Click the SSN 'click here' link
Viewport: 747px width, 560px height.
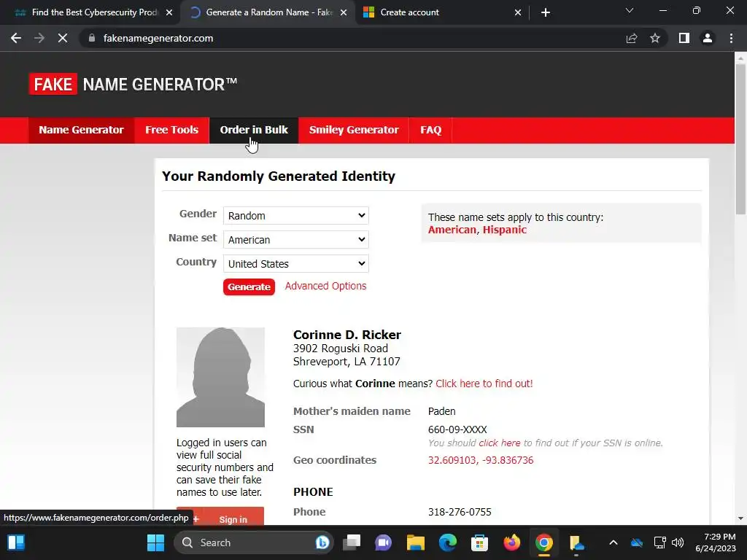[x=499, y=443]
